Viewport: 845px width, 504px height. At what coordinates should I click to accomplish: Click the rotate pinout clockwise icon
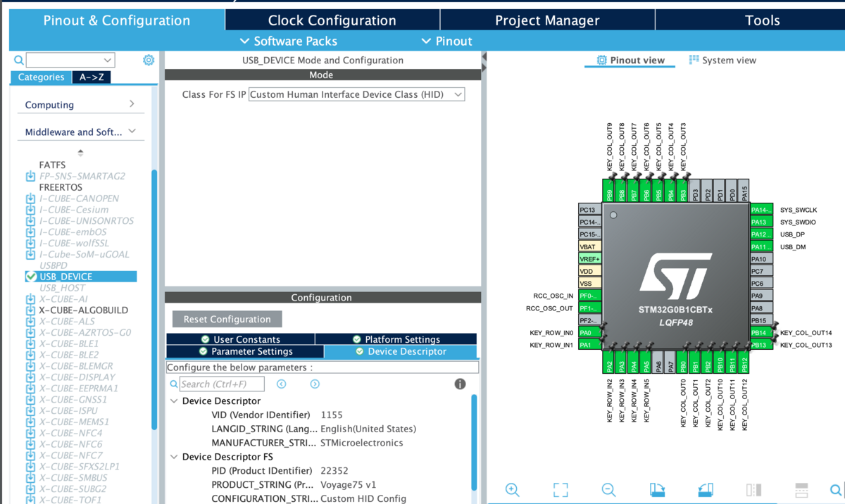[657, 490]
